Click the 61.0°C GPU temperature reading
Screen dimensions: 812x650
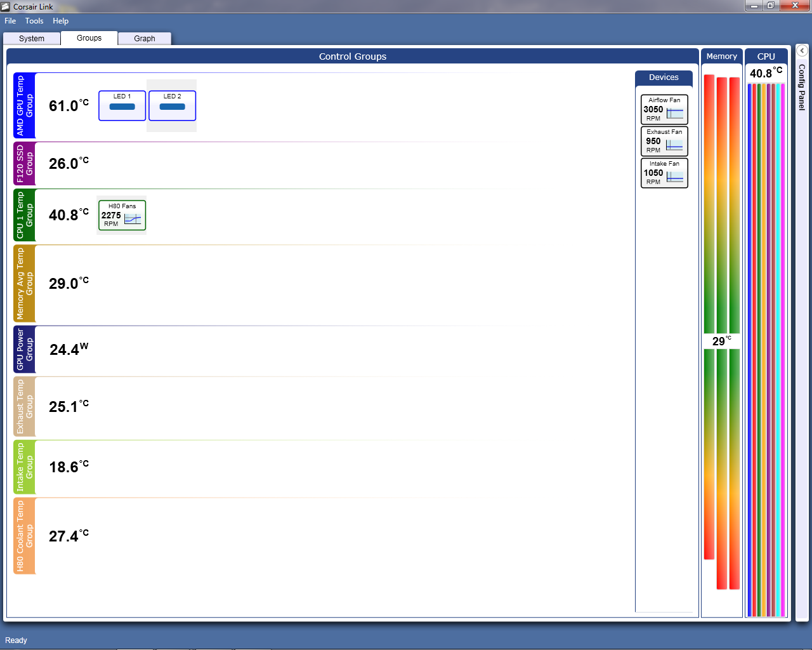[69, 105]
